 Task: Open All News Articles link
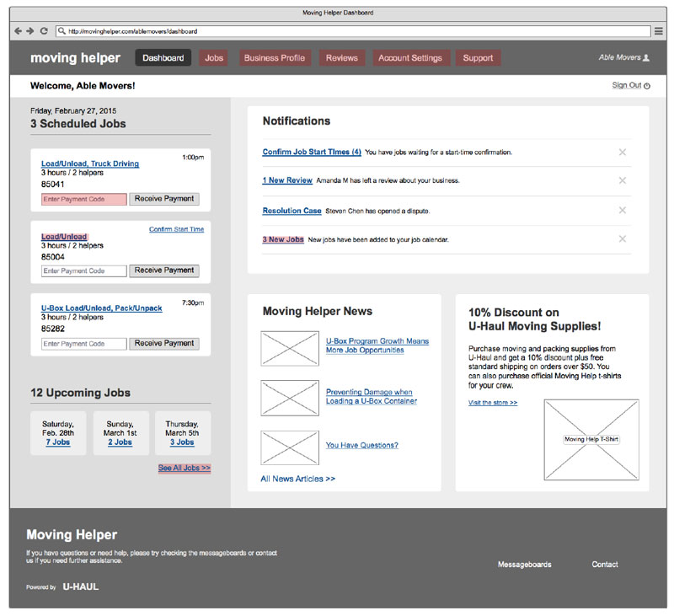pos(297,479)
